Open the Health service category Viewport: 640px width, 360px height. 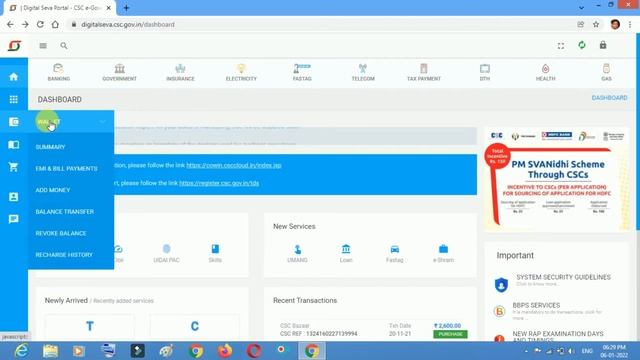tap(545, 72)
